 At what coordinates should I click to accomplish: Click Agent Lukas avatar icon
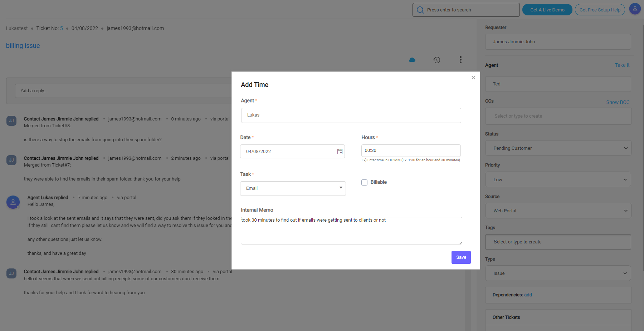coord(13,202)
